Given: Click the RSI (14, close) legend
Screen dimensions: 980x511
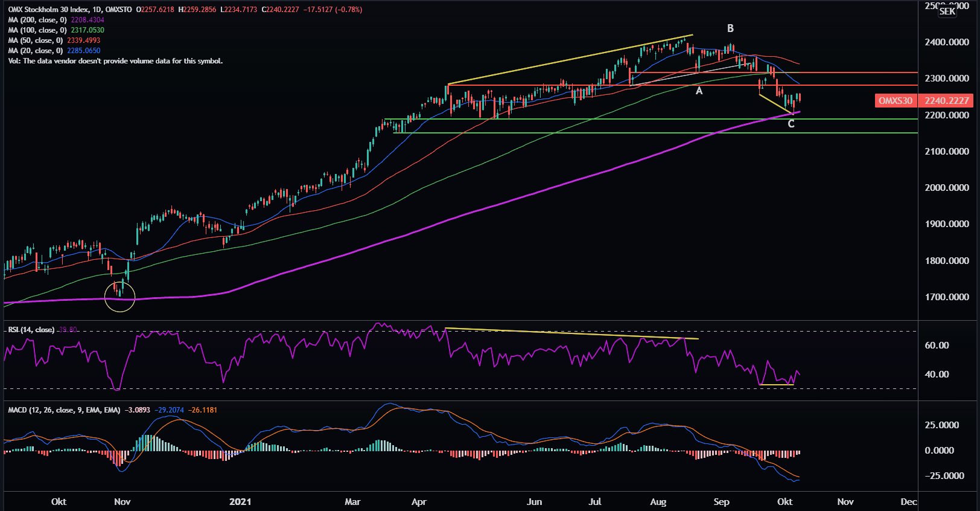Looking at the screenshot, I should pos(31,330).
